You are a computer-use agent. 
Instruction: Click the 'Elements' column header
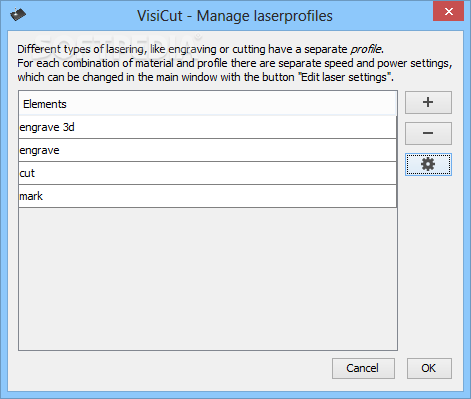pyautogui.click(x=208, y=104)
